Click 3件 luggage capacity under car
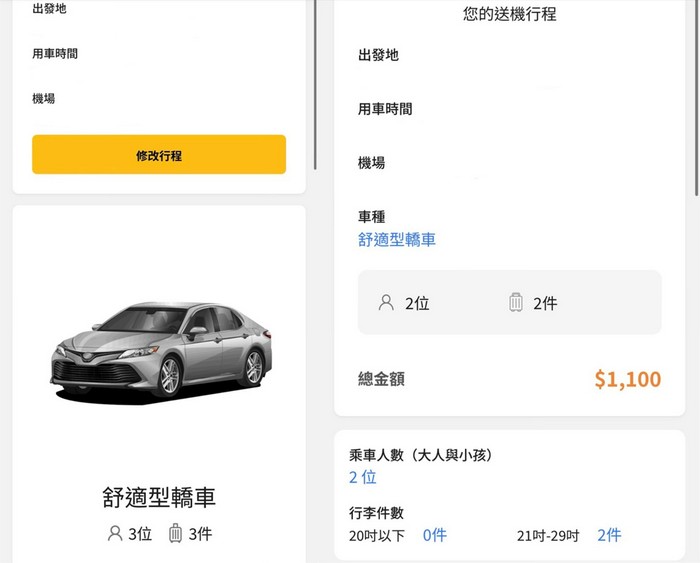700x563 pixels. pos(200,534)
